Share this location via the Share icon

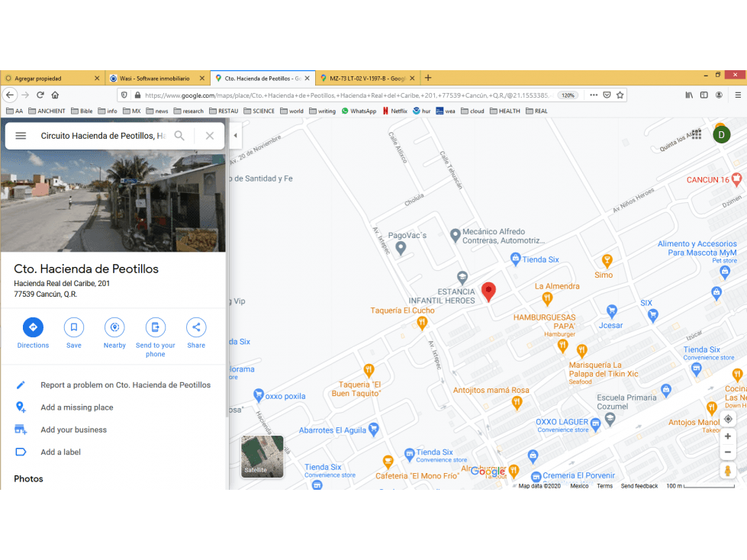click(196, 327)
